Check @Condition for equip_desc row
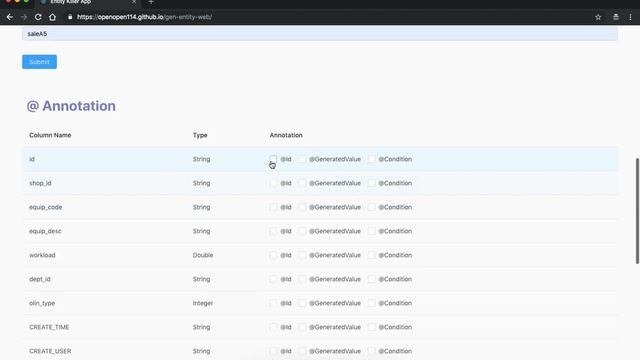640x360 pixels. pyautogui.click(x=371, y=231)
